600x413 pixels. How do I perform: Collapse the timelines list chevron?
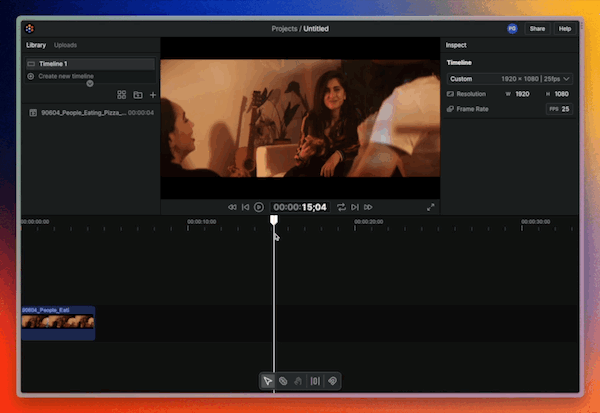pos(90,83)
